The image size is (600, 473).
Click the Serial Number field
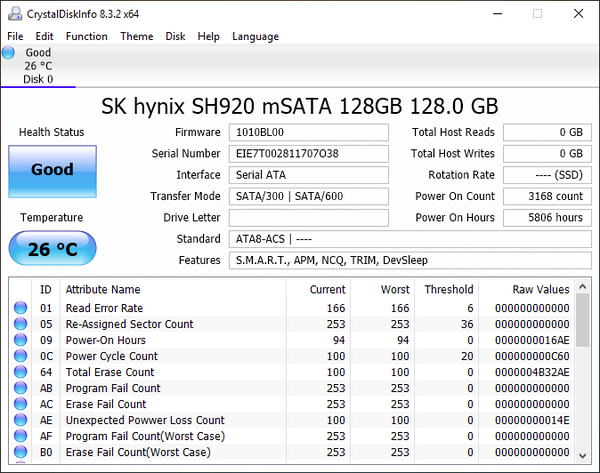tap(309, 154)
